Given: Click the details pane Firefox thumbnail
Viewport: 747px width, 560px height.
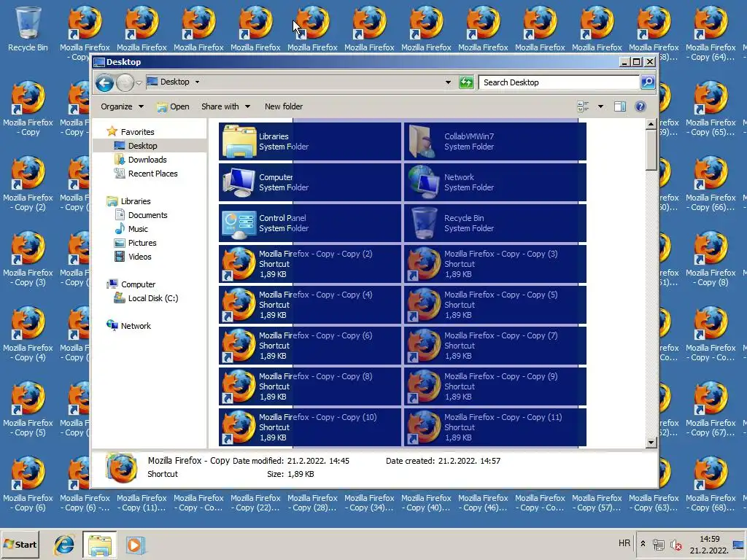Looking at the screenshot, I should tap(122, 467).
